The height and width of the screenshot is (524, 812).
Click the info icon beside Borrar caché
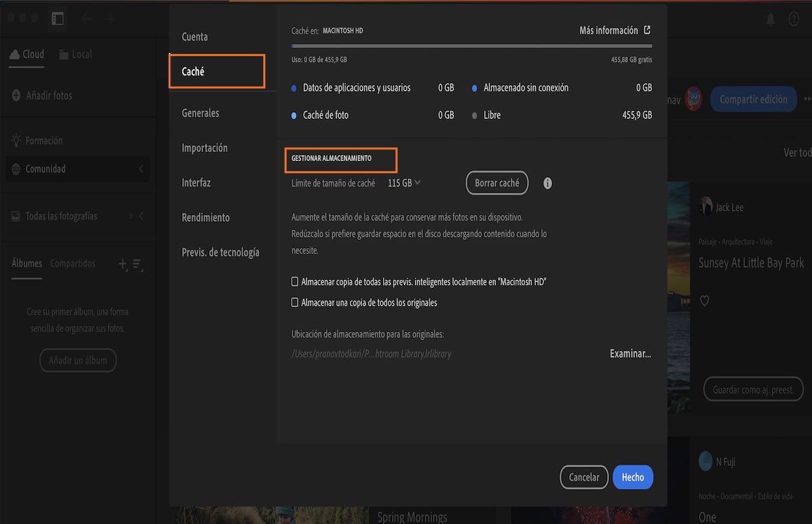point(547,183)
